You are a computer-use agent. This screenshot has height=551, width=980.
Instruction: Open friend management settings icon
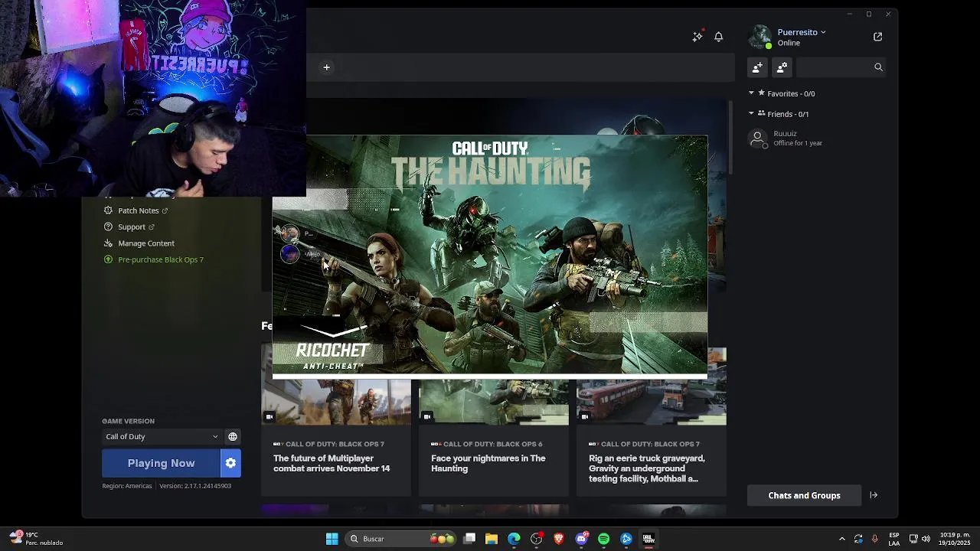click(782, 67)
